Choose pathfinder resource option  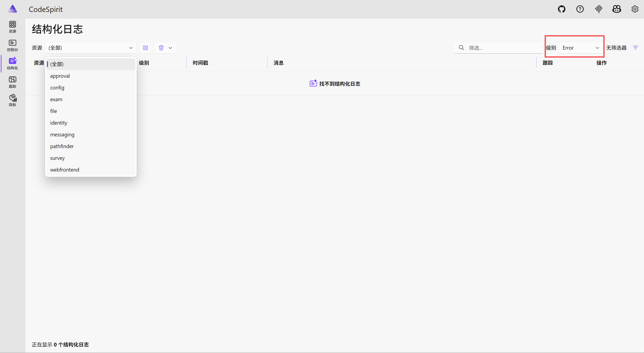tap(62, 146)
